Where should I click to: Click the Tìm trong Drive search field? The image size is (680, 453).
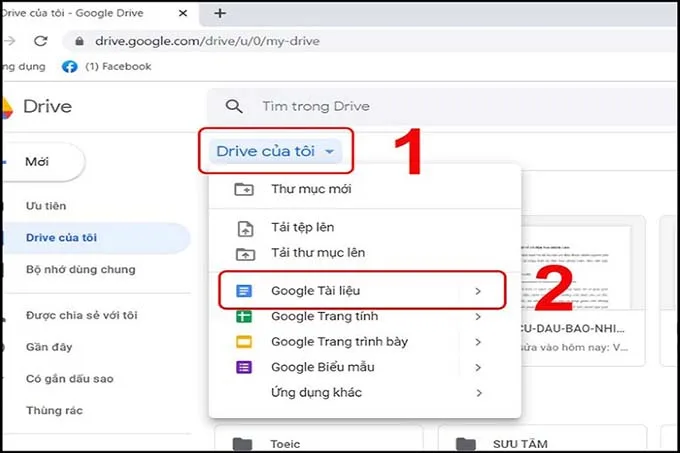[442, 107]
